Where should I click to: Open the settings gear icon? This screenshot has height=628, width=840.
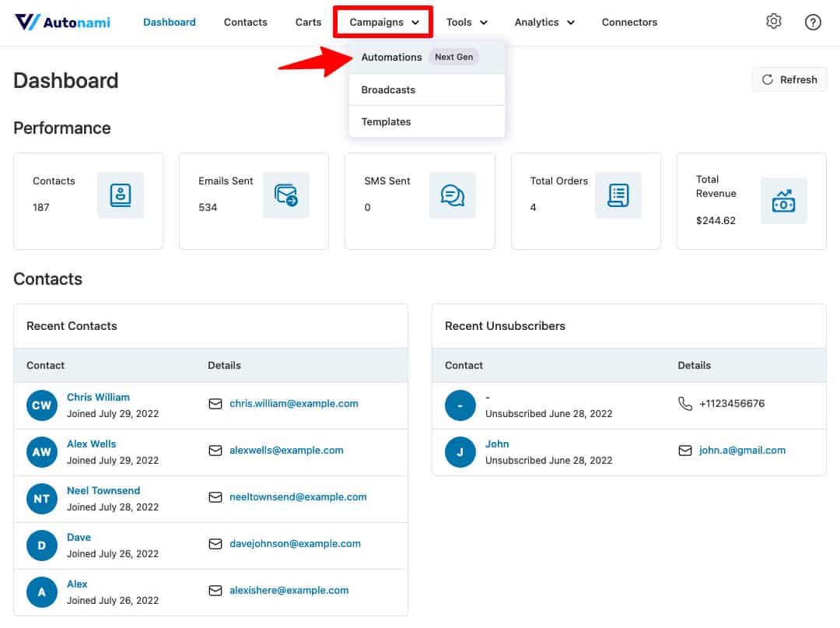click(774, 21)
